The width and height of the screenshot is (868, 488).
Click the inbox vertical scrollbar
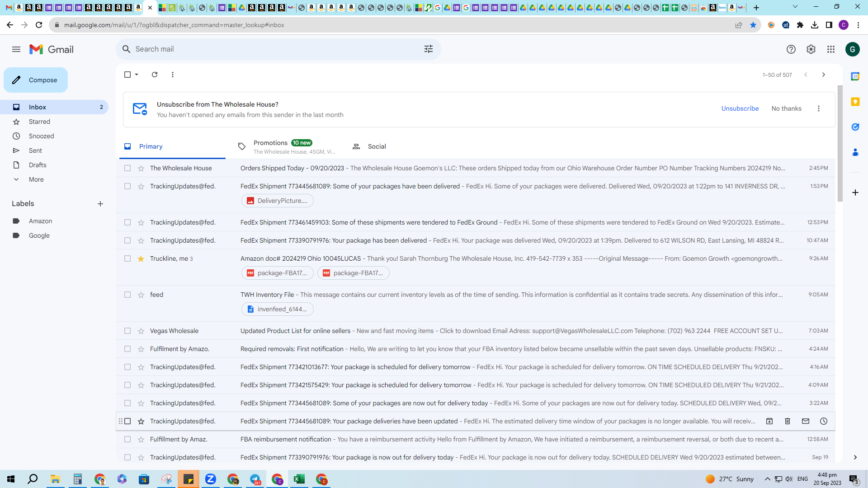pyautogui.click(x=840, y=143)
